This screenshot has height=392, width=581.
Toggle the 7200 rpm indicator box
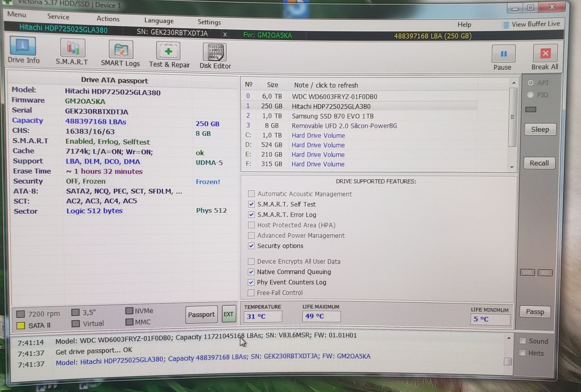point(21,314)
